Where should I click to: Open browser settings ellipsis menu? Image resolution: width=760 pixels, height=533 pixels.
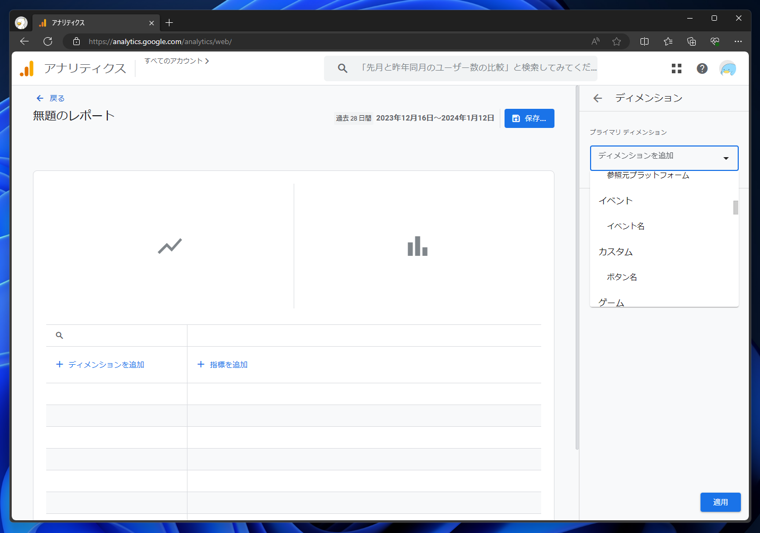pos(738,42)
